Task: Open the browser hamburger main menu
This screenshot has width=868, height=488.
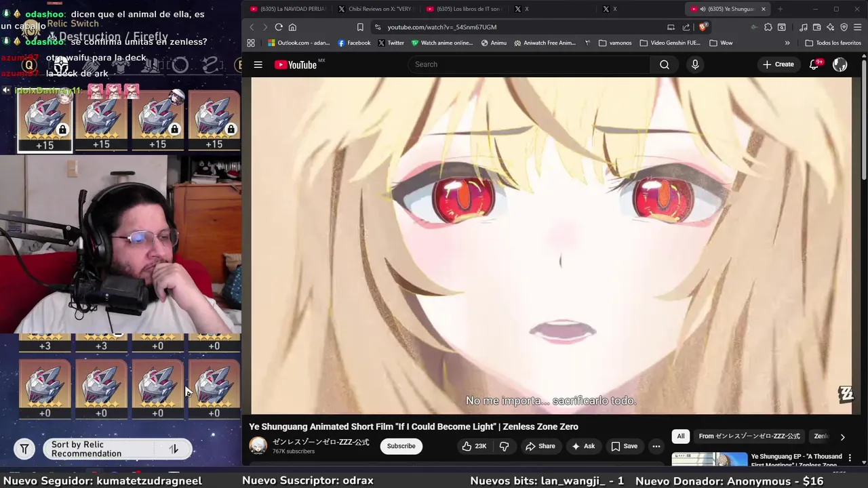Action: coord(858,27)
